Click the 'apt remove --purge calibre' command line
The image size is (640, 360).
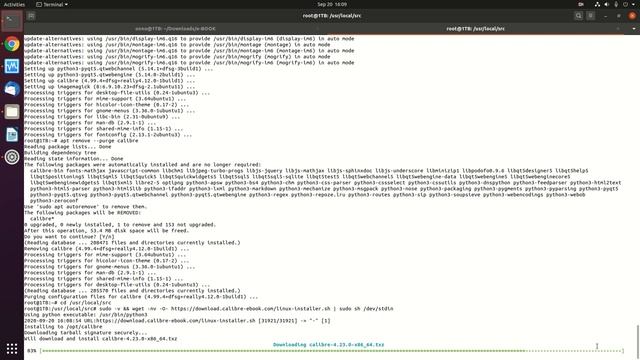point(81,140)
